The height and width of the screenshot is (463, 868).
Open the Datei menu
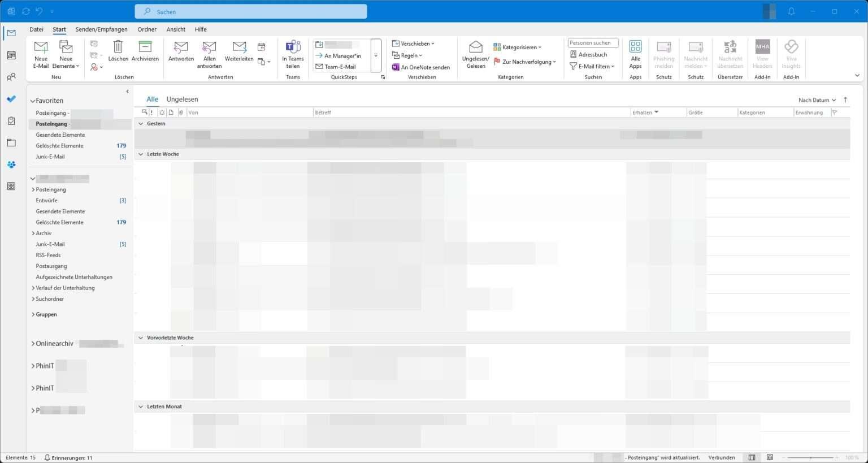pos(36,29)
